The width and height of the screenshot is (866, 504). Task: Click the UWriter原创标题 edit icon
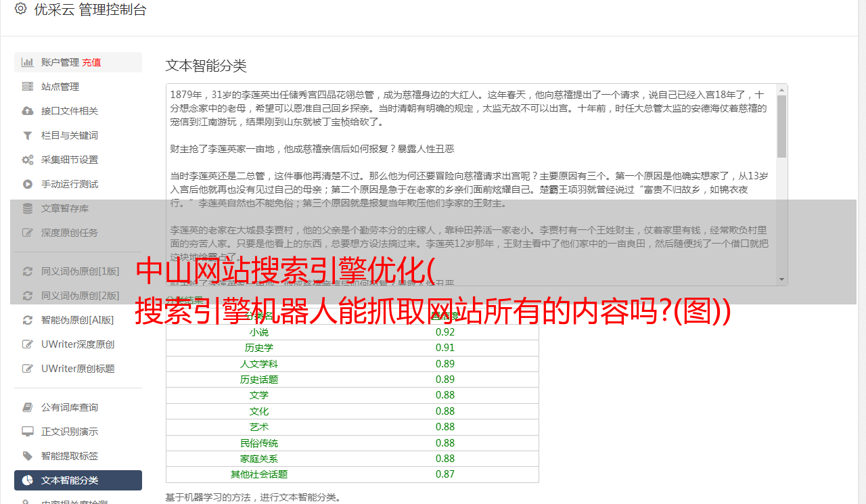coord(28,369)
